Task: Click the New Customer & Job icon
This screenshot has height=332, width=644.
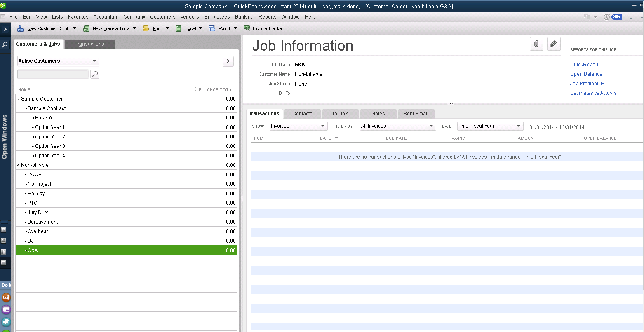Action: tap(20, 28)
